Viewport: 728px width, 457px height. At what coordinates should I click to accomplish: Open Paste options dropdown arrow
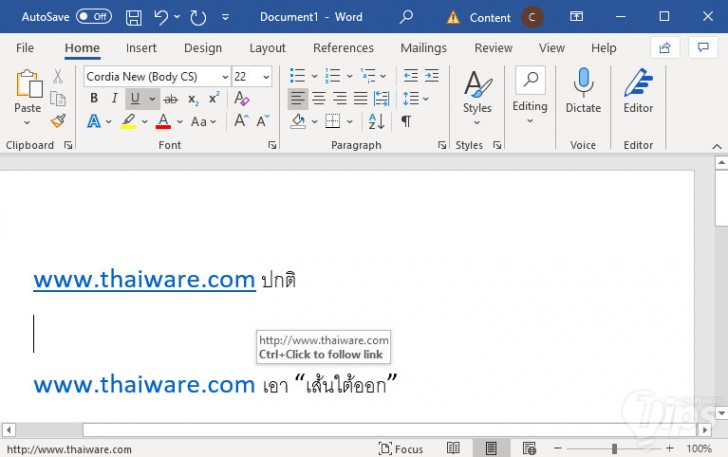pyautogui.click(x=27, y=123)
